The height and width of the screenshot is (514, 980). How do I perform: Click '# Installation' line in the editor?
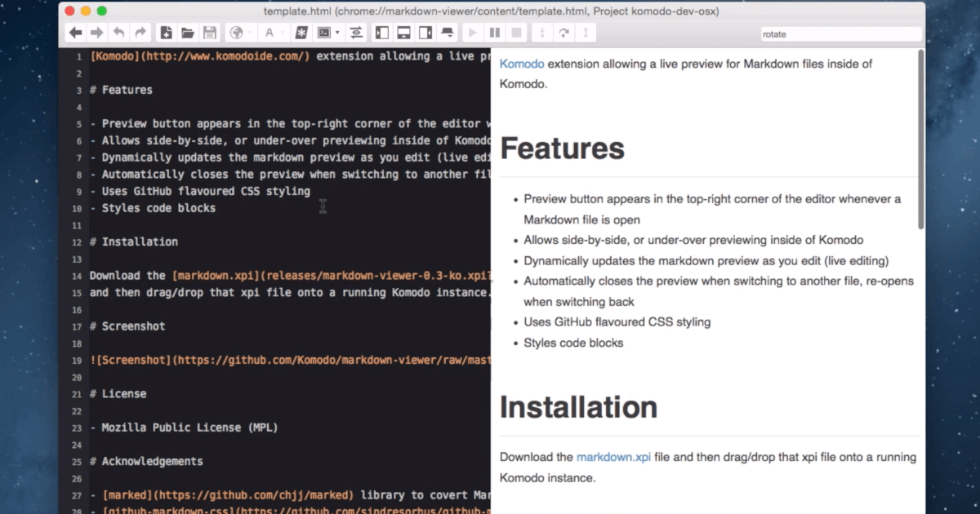pyautogui.click(x=134, y=241)
